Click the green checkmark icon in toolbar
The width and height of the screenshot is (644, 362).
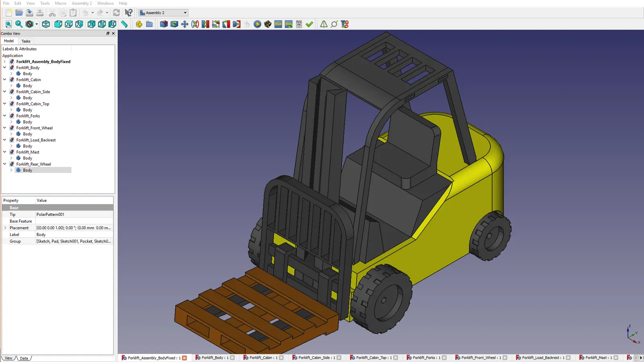(x=310, y=24)
